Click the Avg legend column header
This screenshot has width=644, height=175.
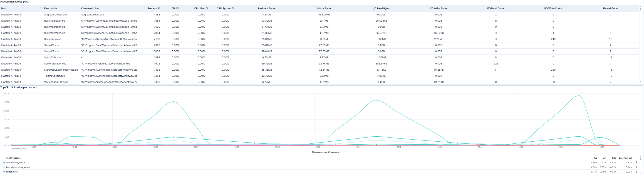pos(595,158)
